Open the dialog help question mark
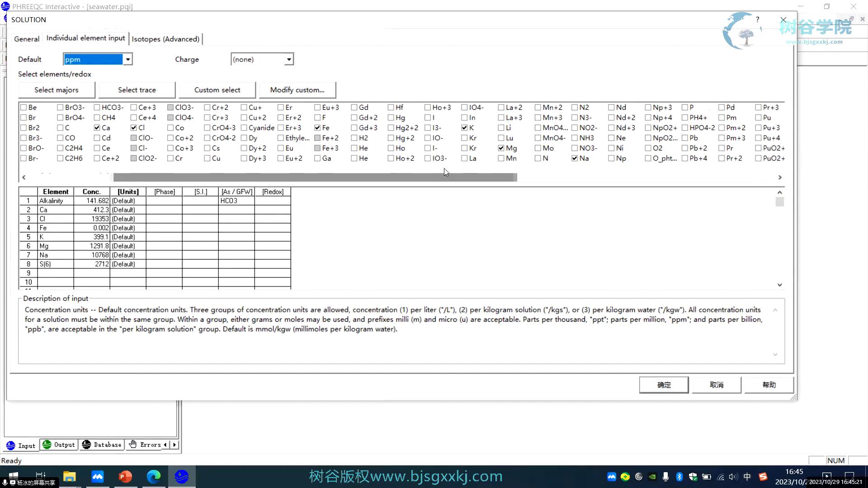 [x=758, y=19]
